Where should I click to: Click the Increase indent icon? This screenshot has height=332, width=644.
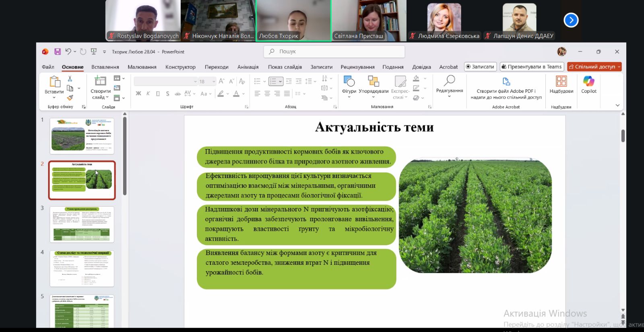click(299, 81)
